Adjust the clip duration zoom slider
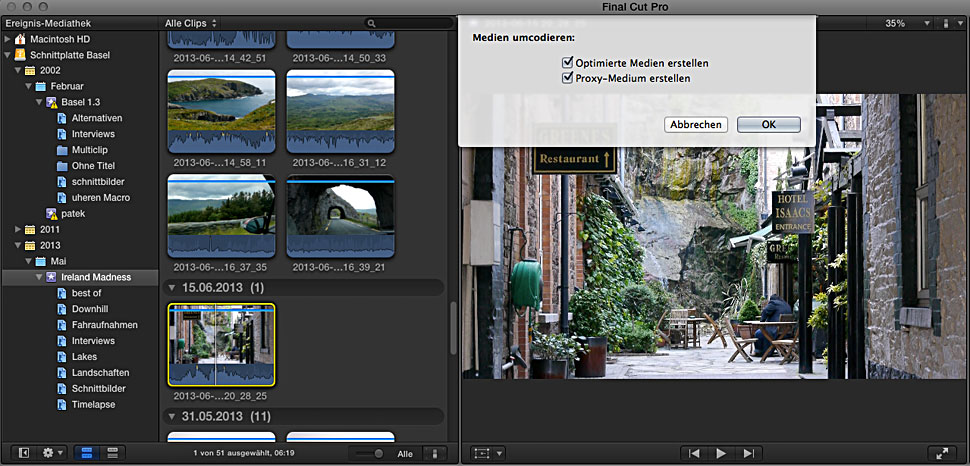Image resolution: width=970 pixels, height=466 pixels. point(377,453)
